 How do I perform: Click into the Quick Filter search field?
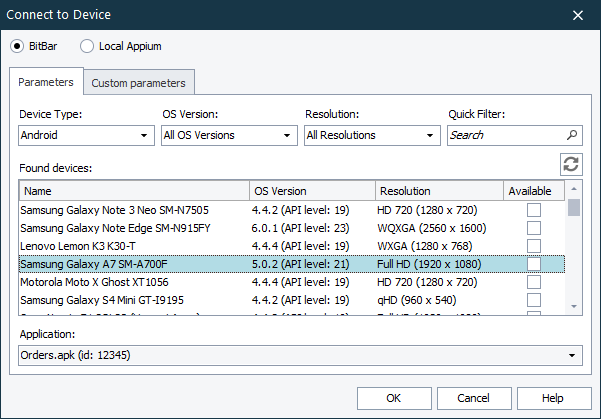(x=505, y=135)
